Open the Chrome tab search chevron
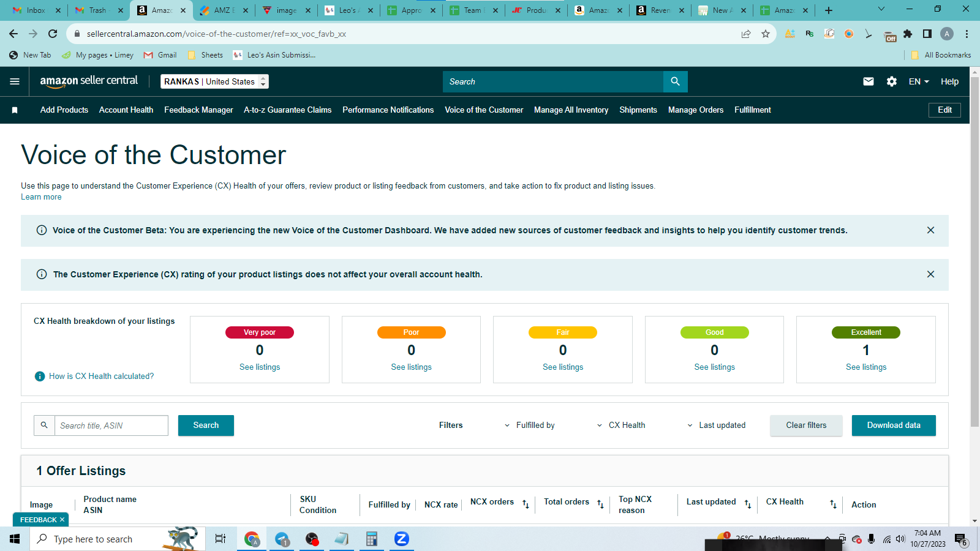 [x=881, y=9]
